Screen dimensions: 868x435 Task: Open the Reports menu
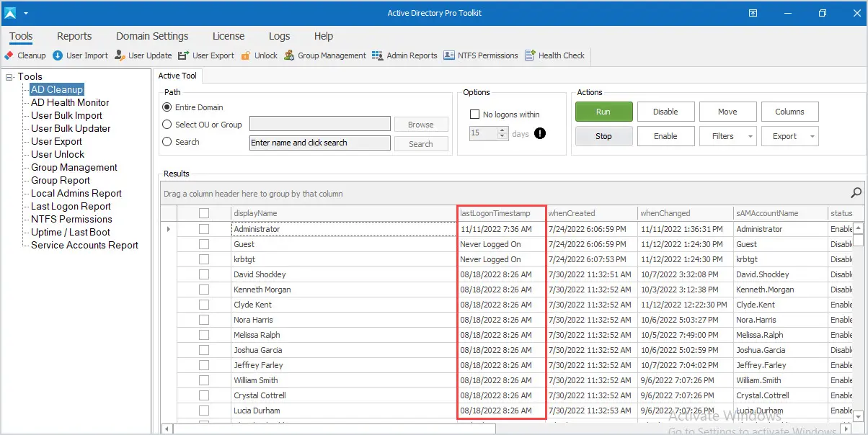74,36
